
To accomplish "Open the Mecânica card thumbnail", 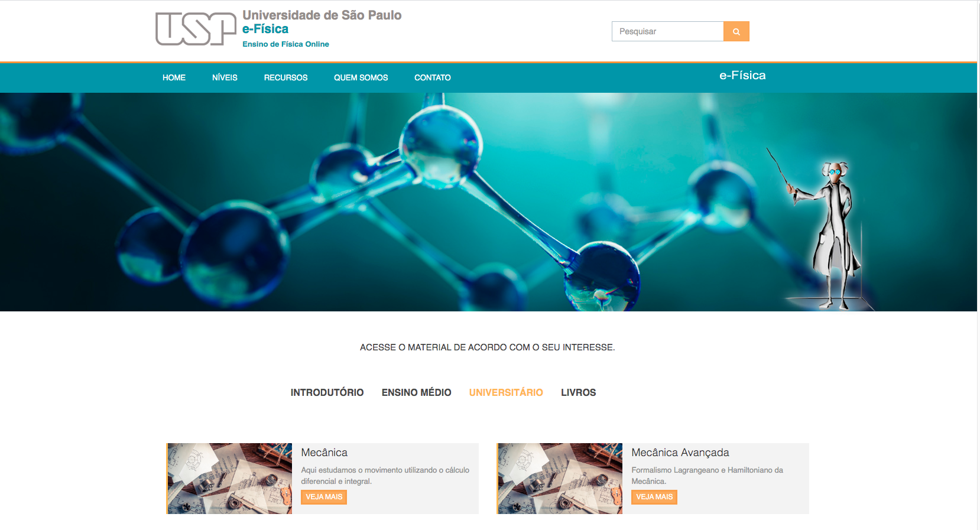I will 229,479.
